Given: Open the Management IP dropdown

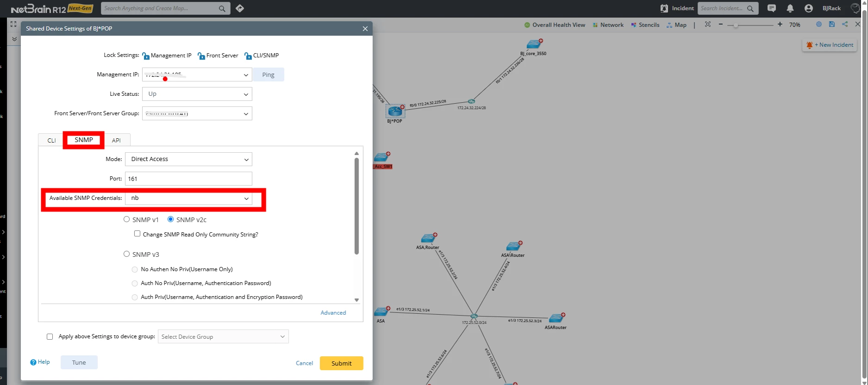Looking at the screenshot, I should click(197, 75).
